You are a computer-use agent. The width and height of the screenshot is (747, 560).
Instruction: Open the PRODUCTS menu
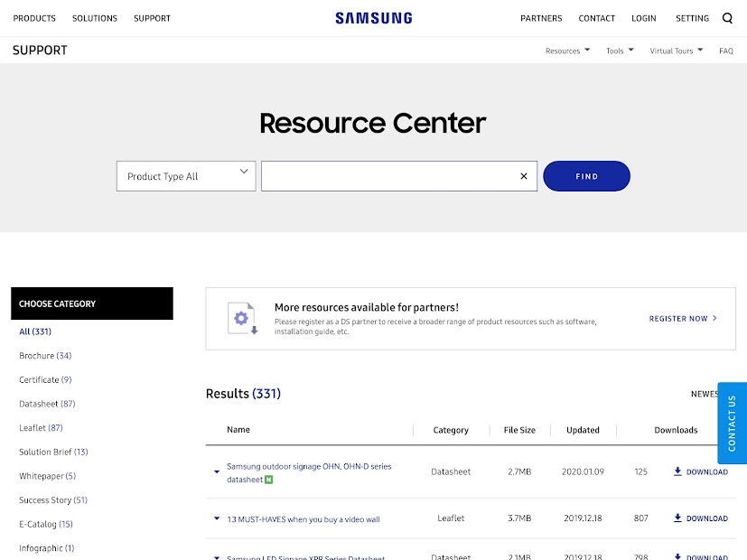click(x=33, y=17)
